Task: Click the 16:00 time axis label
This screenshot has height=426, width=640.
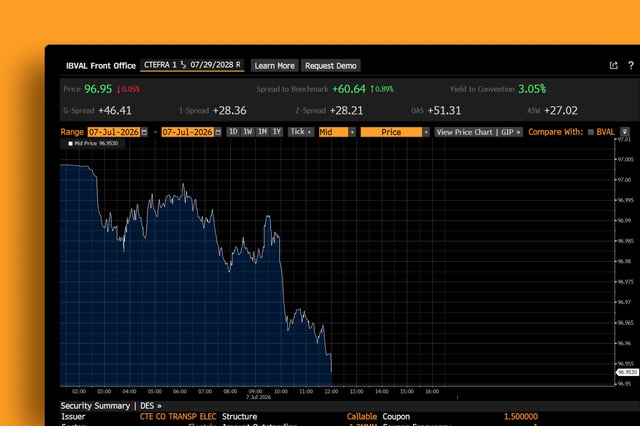Action: point(432,391)
